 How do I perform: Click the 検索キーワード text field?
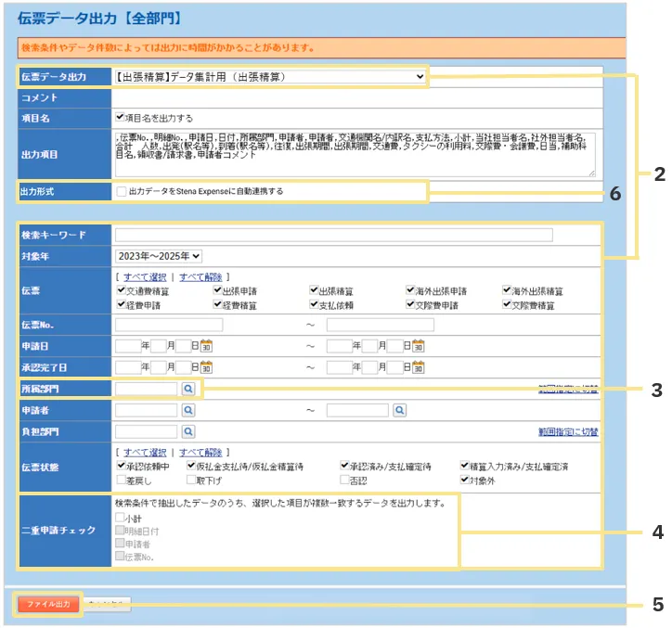coord(333,235)
